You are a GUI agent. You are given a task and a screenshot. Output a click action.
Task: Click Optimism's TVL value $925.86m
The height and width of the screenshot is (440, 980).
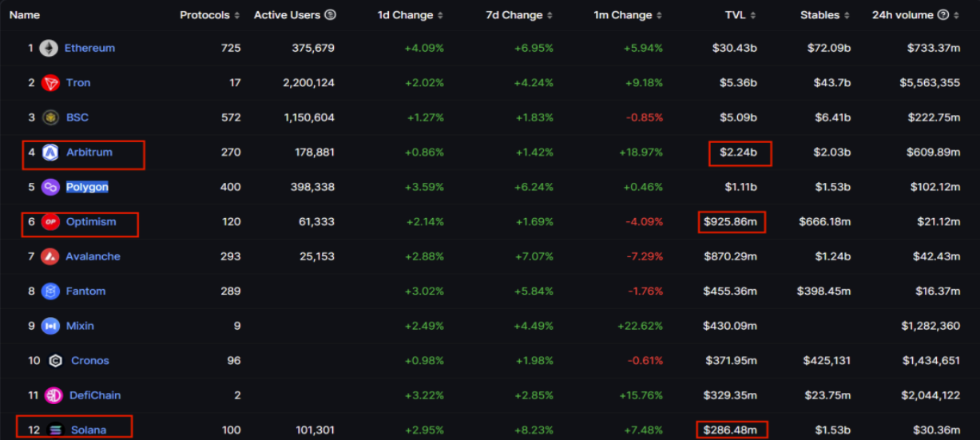click(x=730, y=222)
